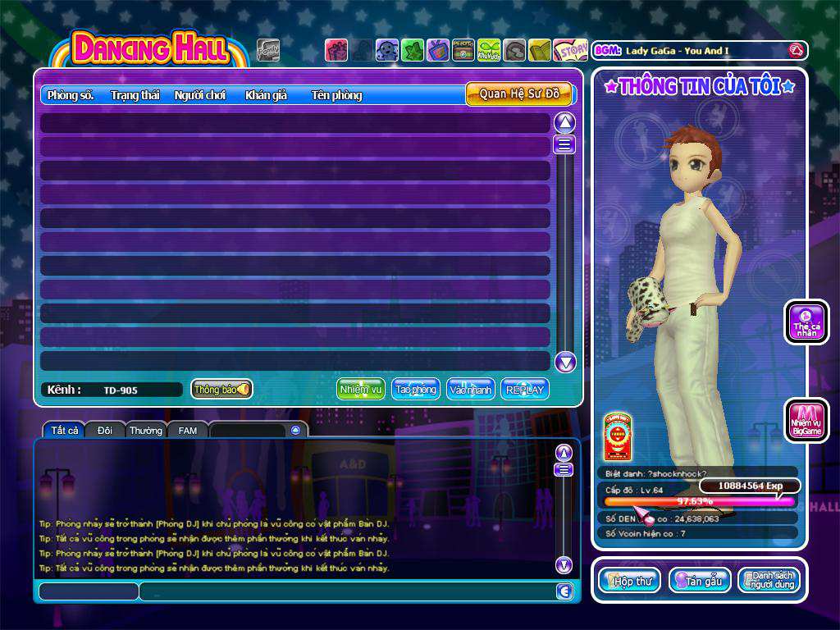The height and width of the screenshot is (630, 840).
Task: Click chat scroll down arrow
Action: pos(564,565)
